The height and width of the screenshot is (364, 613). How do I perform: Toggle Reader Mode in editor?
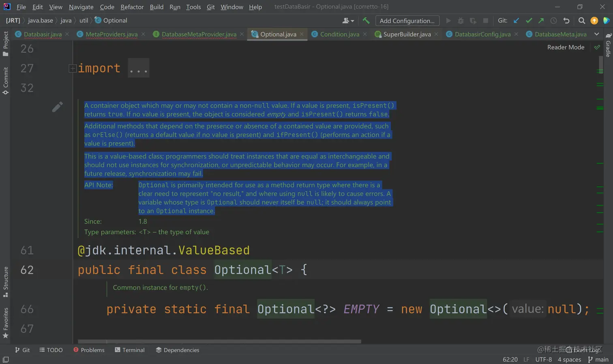(x=566, y=47)
